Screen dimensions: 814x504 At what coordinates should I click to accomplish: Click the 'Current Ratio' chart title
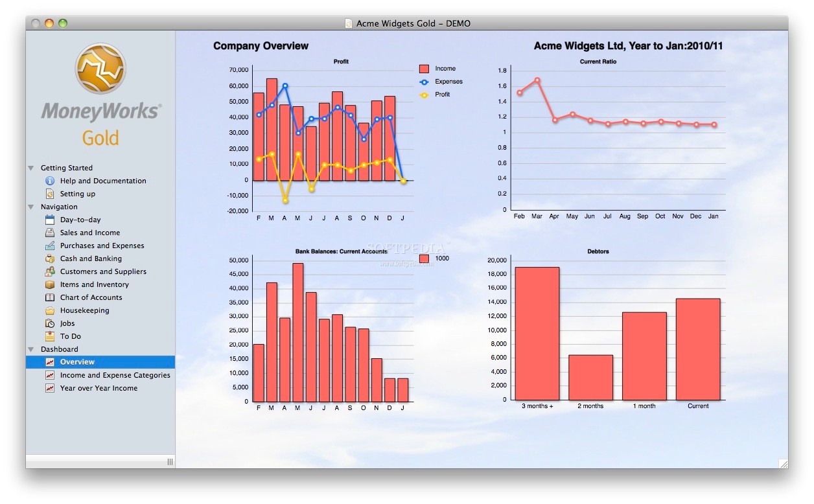(x=598, y=62)
